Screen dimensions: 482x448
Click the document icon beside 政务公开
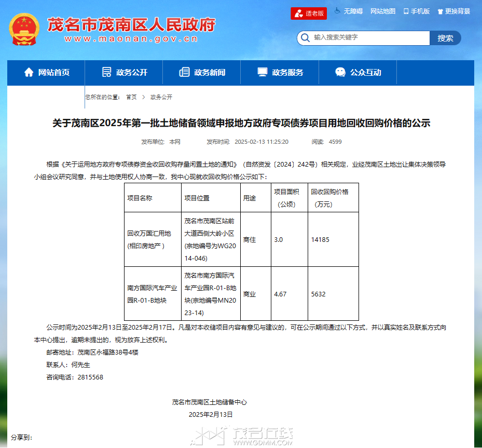click(107, 72)
